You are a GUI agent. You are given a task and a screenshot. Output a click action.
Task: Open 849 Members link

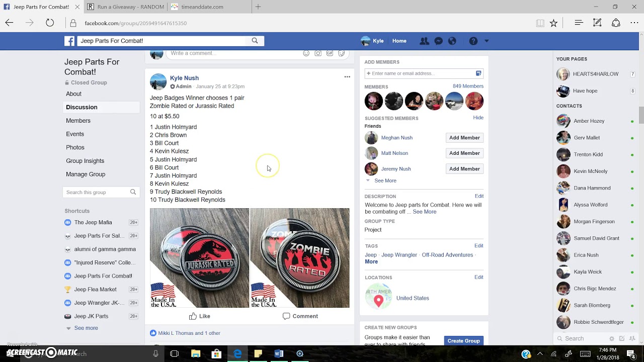(x=468, y=86)
